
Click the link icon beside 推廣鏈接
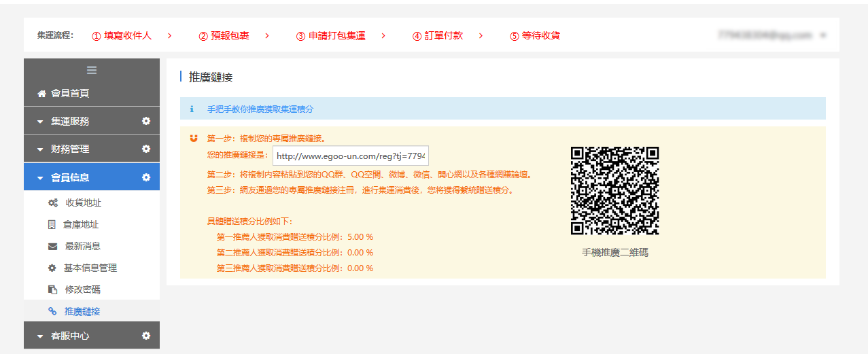coord(52,311)
